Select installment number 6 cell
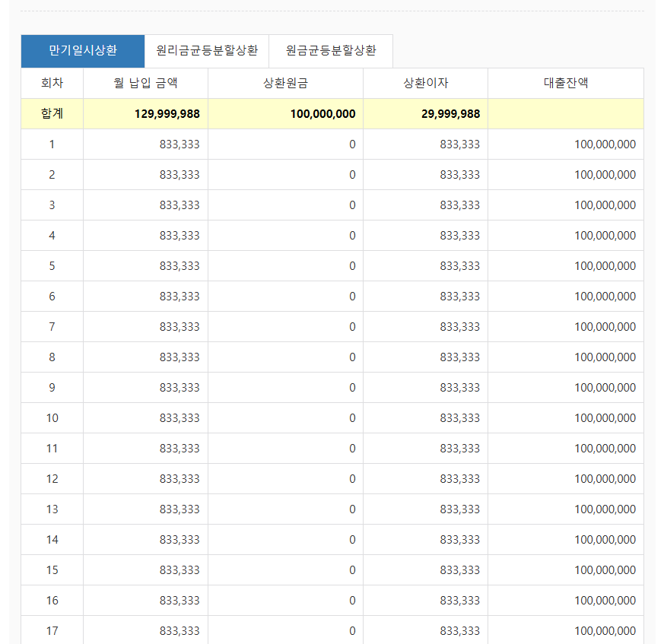Image resolution: width=664 pixels, height=644 pixels. point(52,297)
